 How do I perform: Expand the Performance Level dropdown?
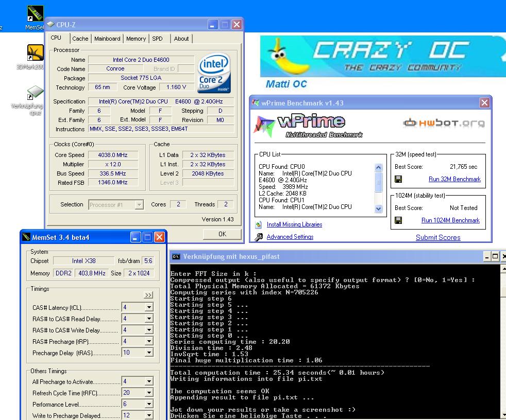(x=149, y=404)
